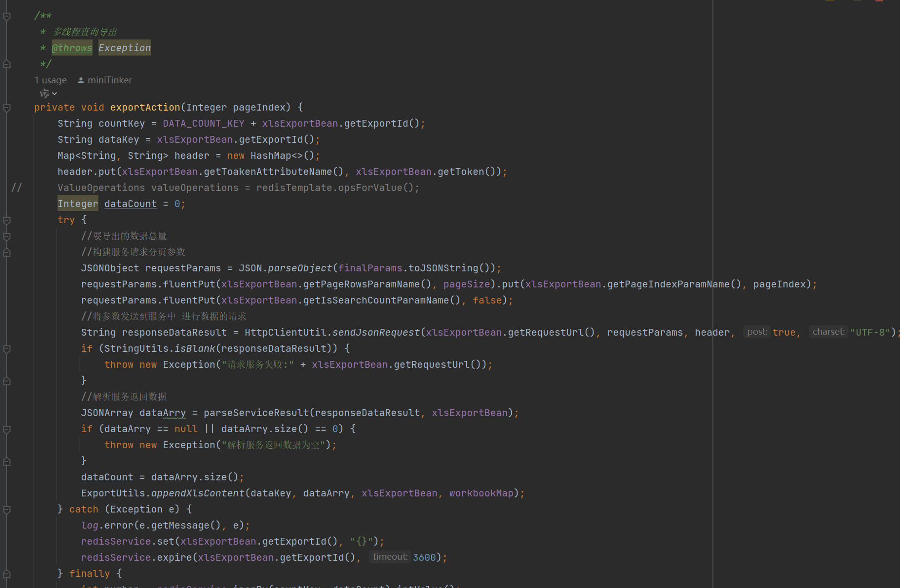Click the getPageIndexParamName method call
The height and width of the screenshot is (588, 900).
tap(669, 284)
